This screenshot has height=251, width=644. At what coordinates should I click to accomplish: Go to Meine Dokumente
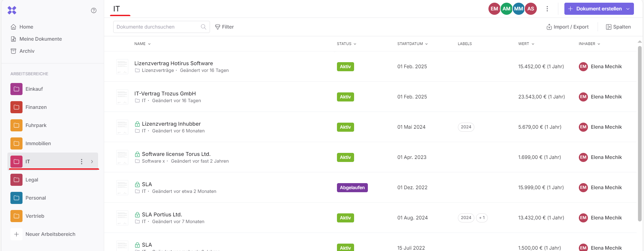(40, 39)
